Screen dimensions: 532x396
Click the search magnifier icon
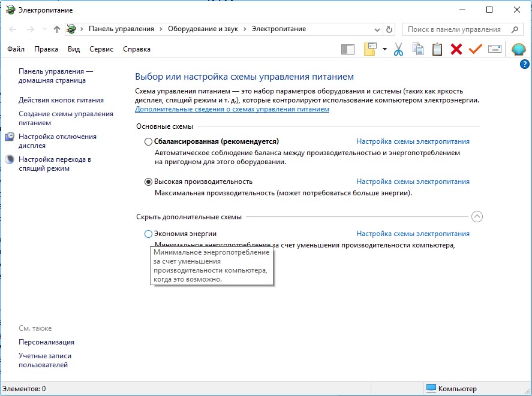pyautogui.click(x=515, y=29)
